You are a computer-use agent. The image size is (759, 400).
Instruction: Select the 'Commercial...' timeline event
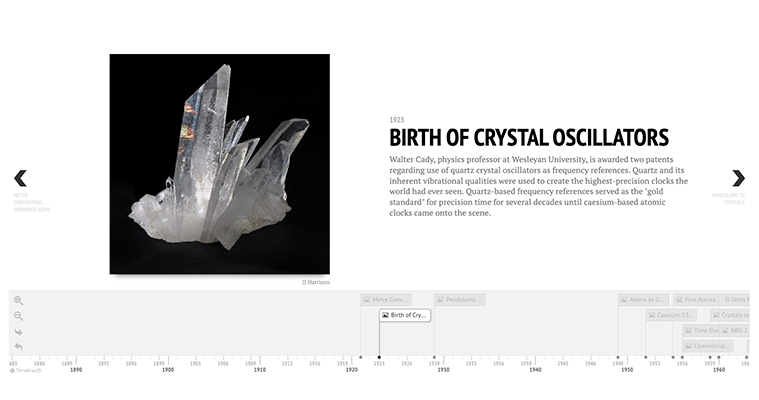tap(708, 346)
